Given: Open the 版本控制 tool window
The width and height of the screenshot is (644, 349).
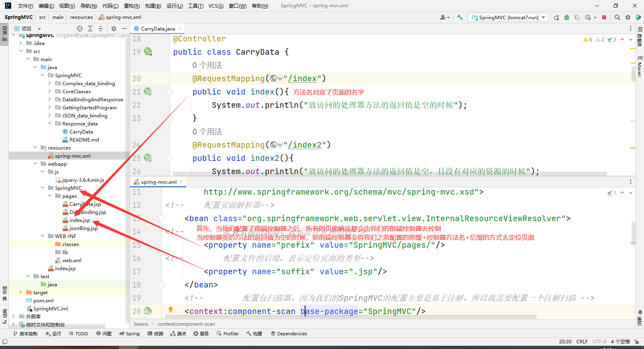Looking at the screenshot, I should [x=25, y=334].
